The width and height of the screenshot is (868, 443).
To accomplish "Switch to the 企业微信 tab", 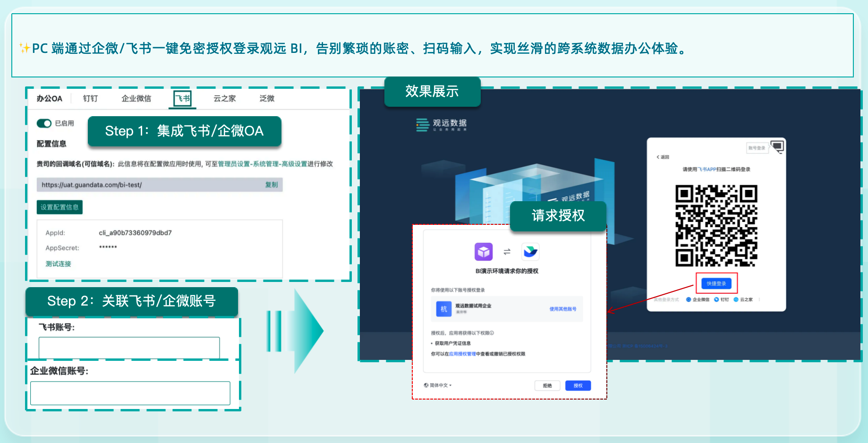I will (136, 98).
